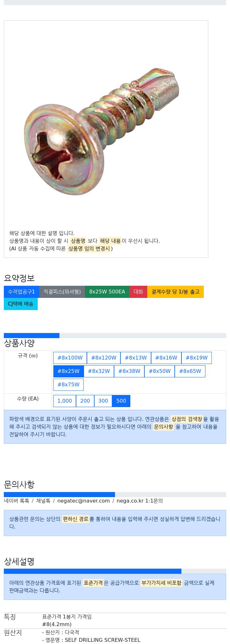Choose quantity 300 EA
230x644 pixels.
pos(103,401)
